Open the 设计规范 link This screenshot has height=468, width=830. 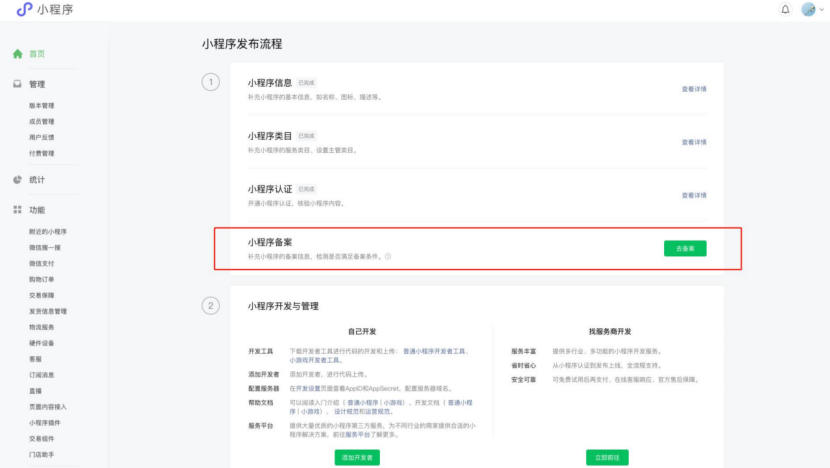point(346,411)
